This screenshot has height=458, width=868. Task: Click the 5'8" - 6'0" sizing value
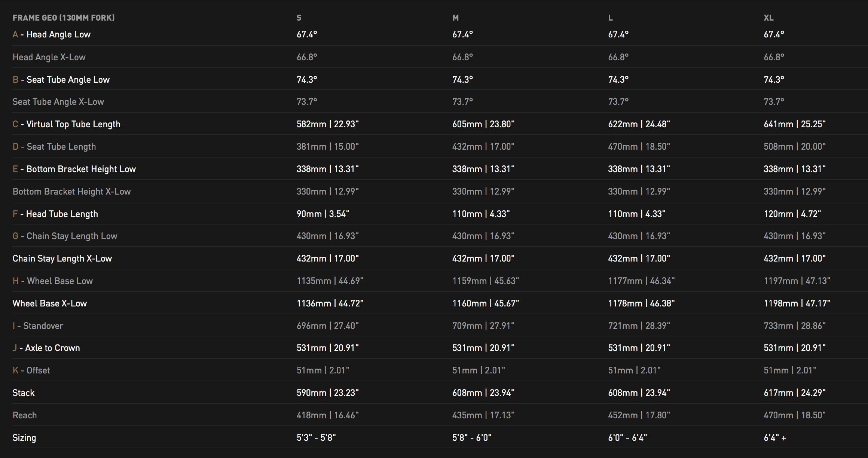point(471,438)
